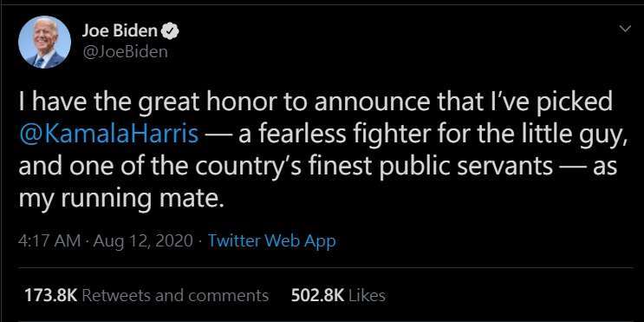
Task: Select the Aug 12, 2020 date
Action: click(142, 241)
